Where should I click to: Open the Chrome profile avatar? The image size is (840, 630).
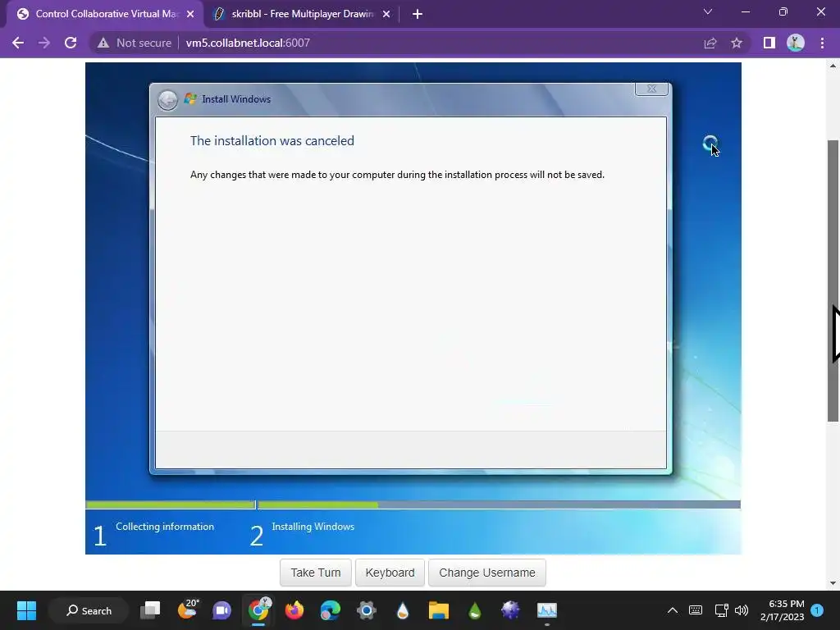click(x=796, y=43)
